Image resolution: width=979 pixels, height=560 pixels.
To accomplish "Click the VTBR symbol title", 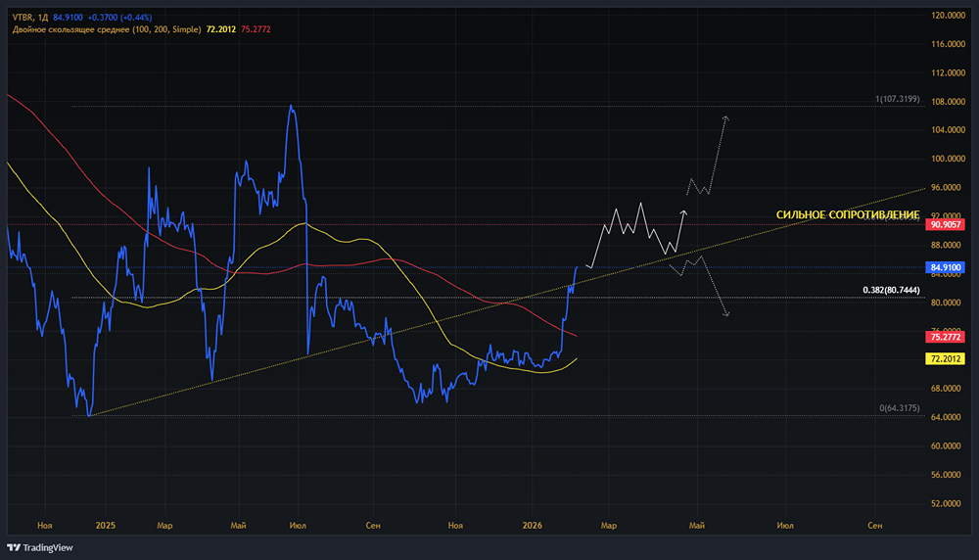I will 22,18.
